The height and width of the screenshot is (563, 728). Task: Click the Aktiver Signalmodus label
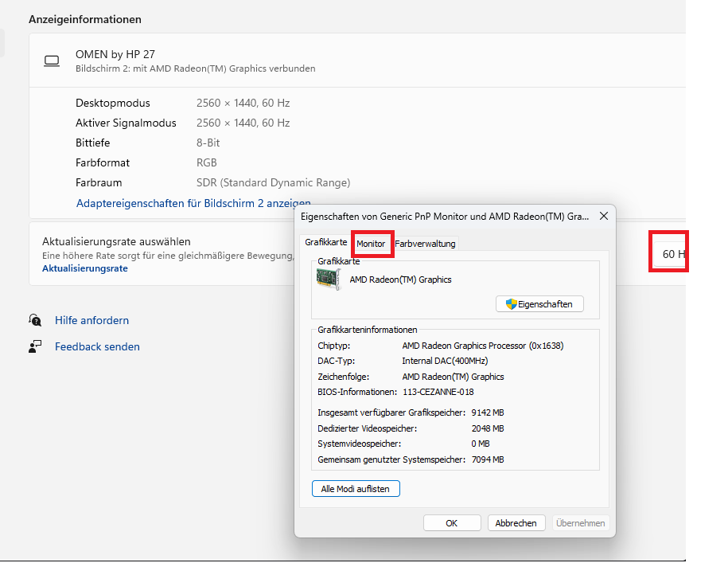coord(126,123)
